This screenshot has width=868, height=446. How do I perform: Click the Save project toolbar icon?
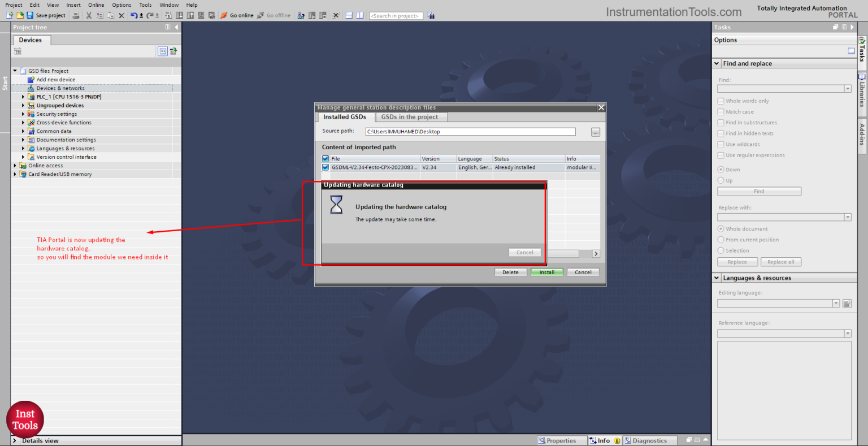(30, 15)
